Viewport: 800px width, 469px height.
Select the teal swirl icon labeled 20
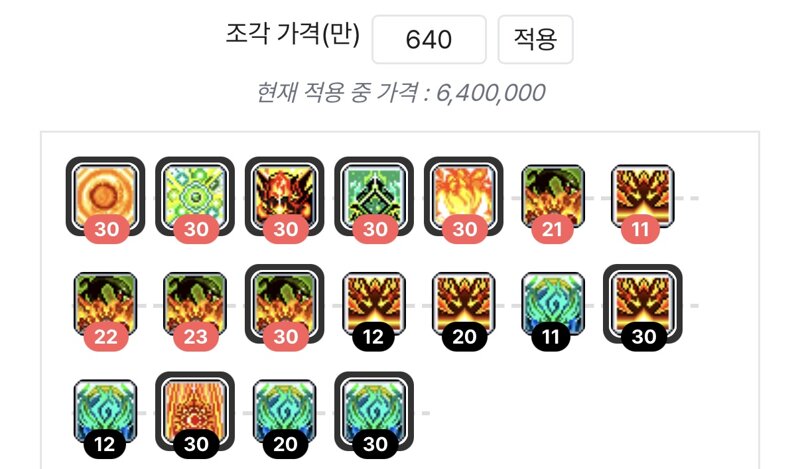(x=285, y=411)
